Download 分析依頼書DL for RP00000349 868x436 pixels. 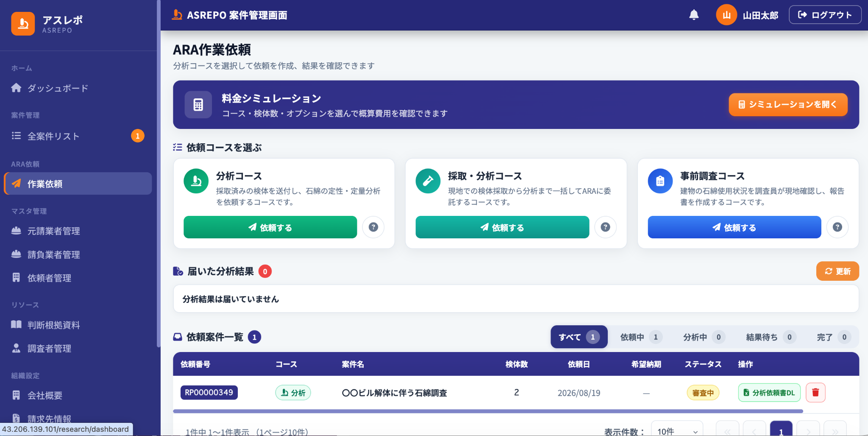[x=769, y=392]
